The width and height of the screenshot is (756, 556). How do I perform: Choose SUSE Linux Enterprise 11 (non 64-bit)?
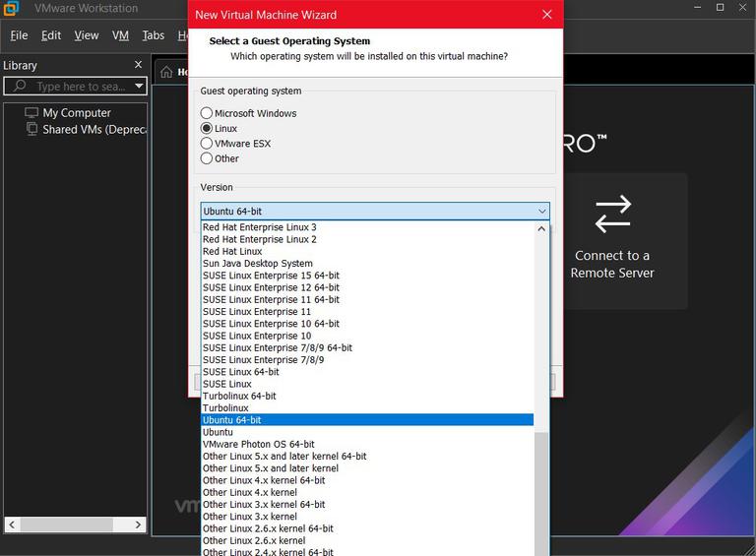[x=367, y=311]
